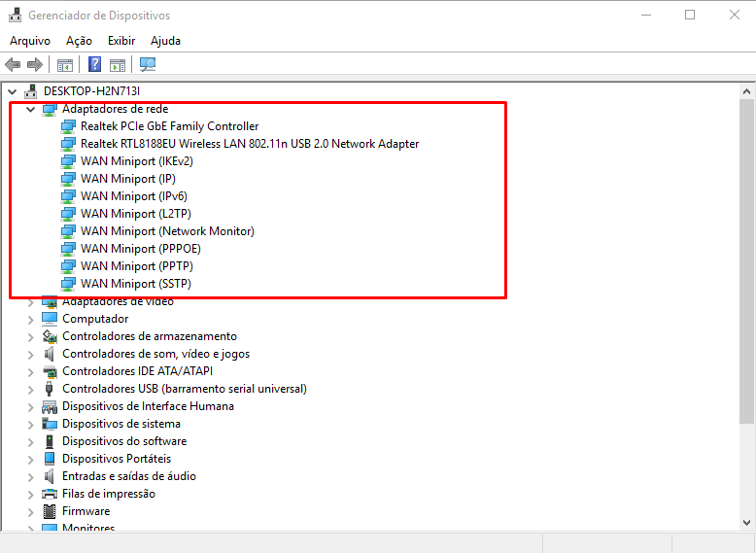This screenshot has height=553, width=756.
Task: Expand Controladores de som, vídeo e jogos
Action: [x=31, y=355]
